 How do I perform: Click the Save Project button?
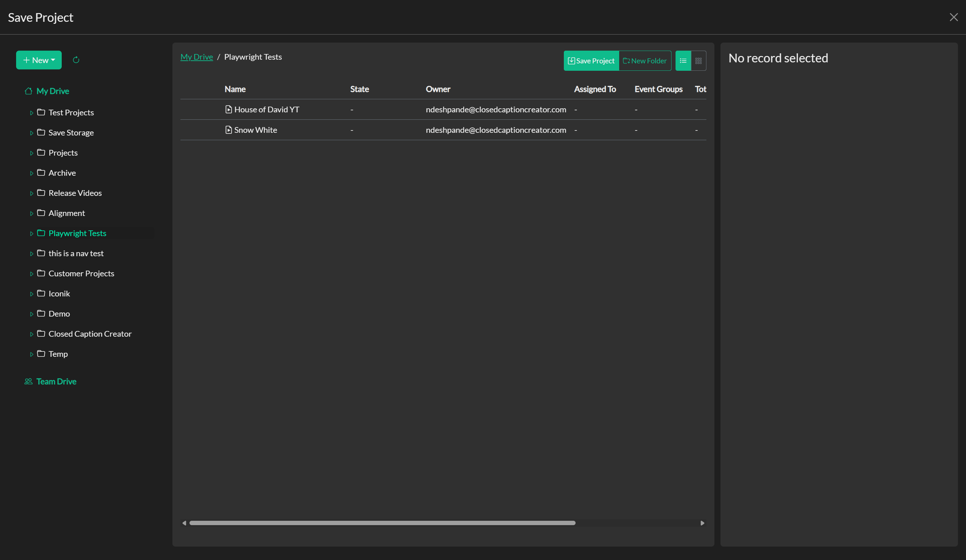pyautogui.click(x=591, y=61)
